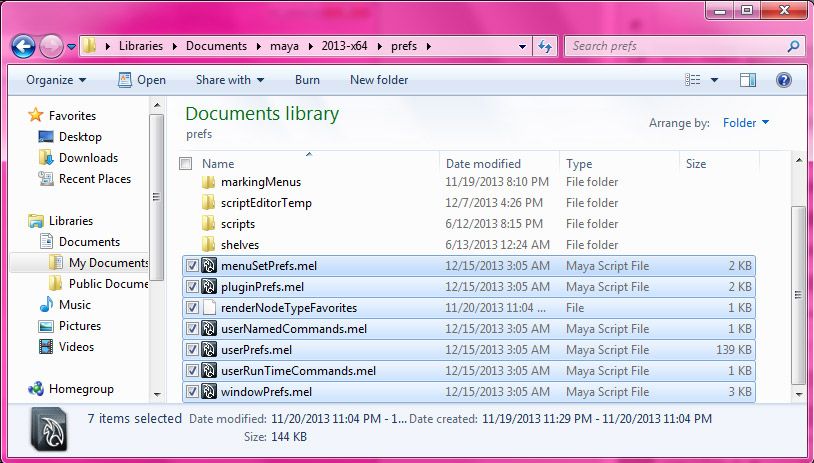Click Maya icon of userPrefs.mel

209,350
